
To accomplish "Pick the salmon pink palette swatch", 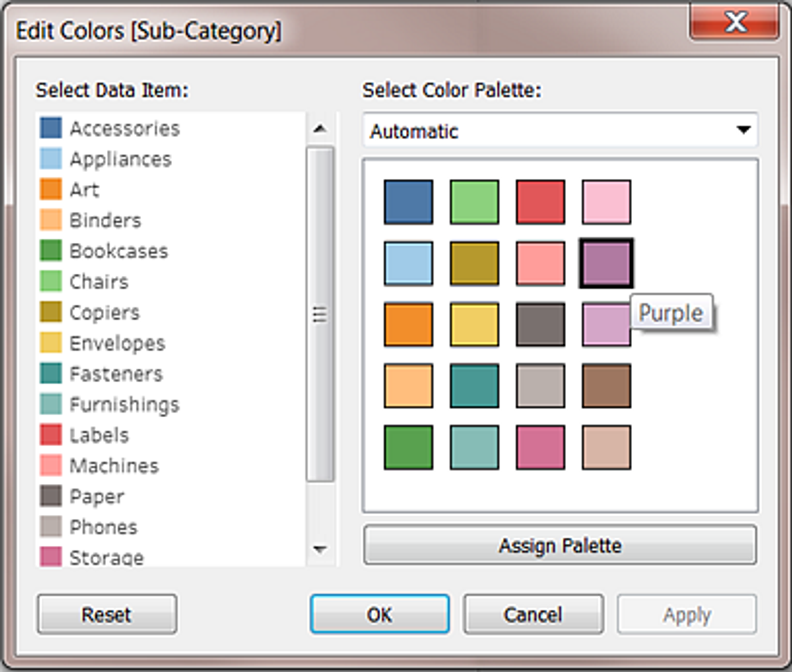I will click(x=540, y=263).
